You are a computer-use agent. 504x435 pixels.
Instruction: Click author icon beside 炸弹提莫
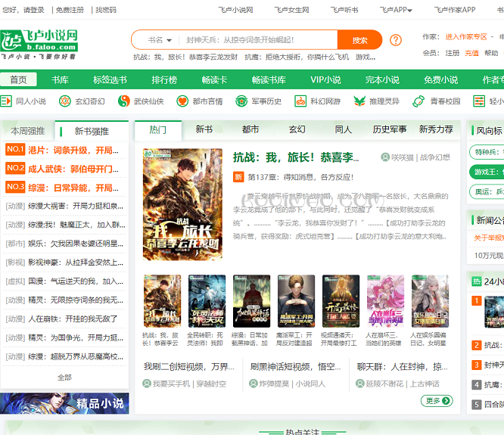click(254, 384)
